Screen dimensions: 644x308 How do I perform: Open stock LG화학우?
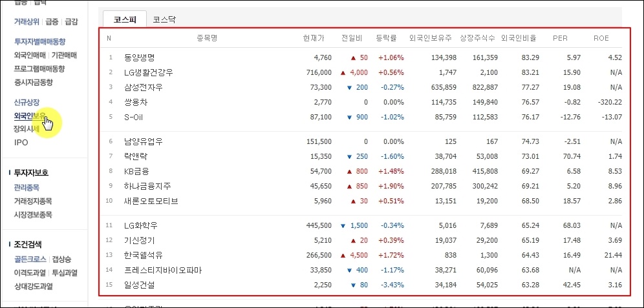(x=140, y=226)
